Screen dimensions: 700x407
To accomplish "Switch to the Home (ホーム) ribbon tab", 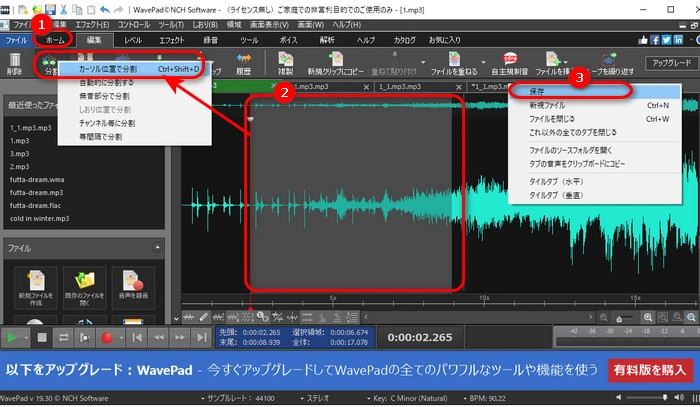I will [x=55, y=40].
